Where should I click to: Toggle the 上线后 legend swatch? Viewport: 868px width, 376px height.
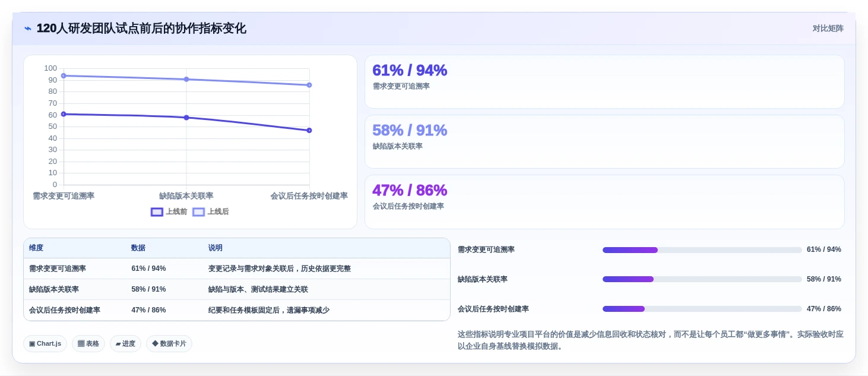(x=198, y=211)
